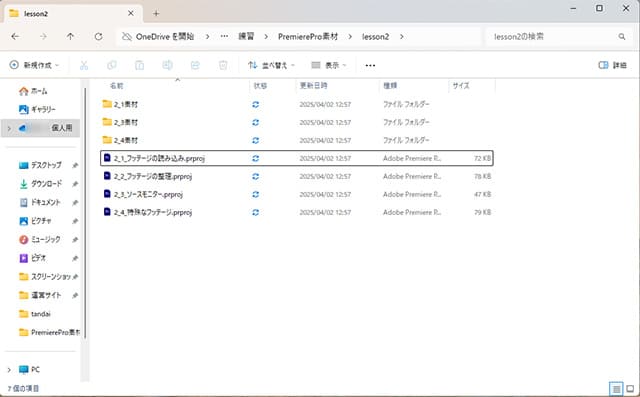The width and height of the screenshot is (640, 397).
Task: Expand chevron after PremierePro素材 breadcrumb
Action: (x=350, y=37)
